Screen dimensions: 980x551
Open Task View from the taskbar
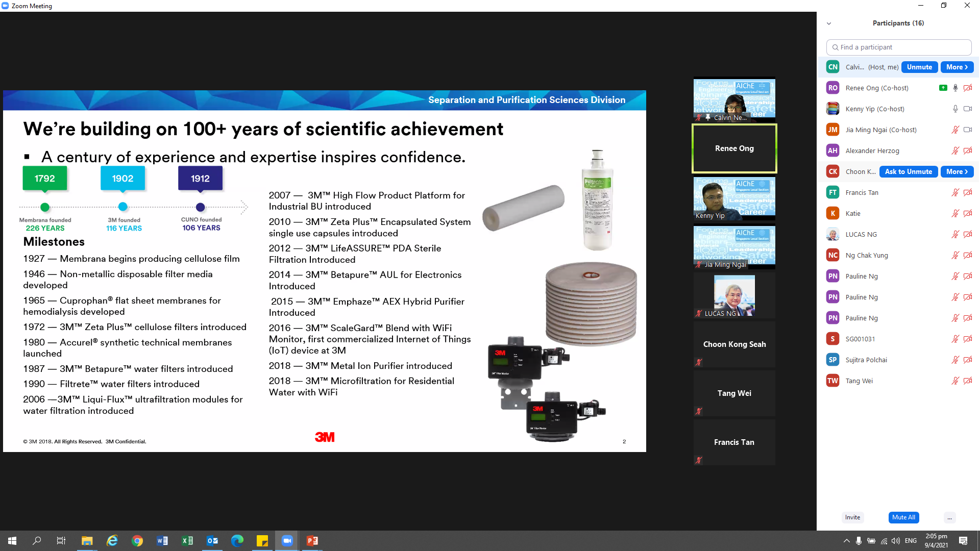click(x=61, y=541)
